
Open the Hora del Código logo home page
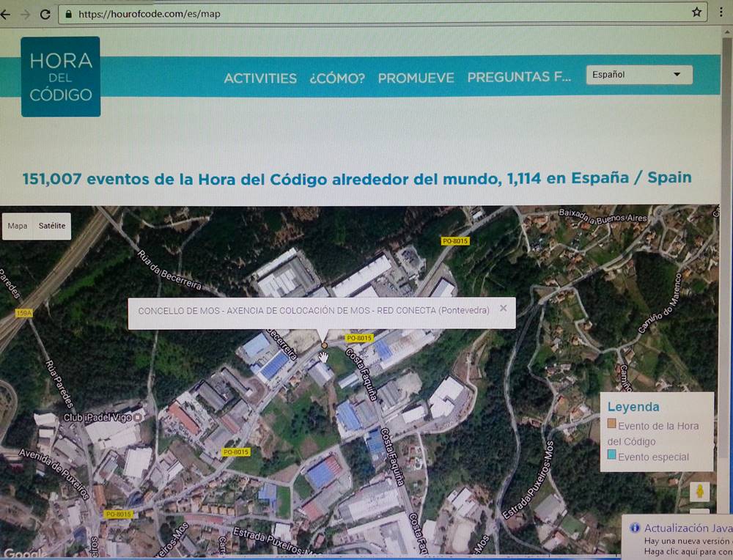click(x=61, y=77)
